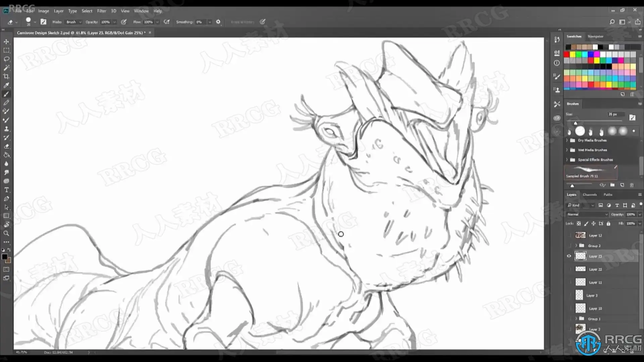Expand the Dry Media Brushes folder
644x362 pixels.
[x=567, y=140]
